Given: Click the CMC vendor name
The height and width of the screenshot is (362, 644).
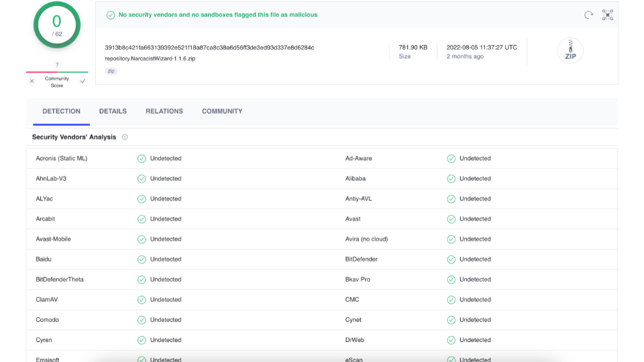Looking at the screenshot, I should [352, 299].
